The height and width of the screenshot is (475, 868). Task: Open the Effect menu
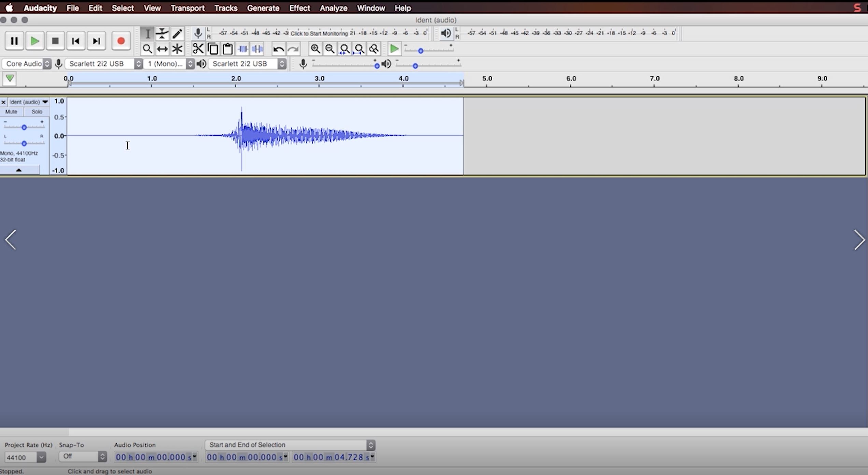pos(299,8)
